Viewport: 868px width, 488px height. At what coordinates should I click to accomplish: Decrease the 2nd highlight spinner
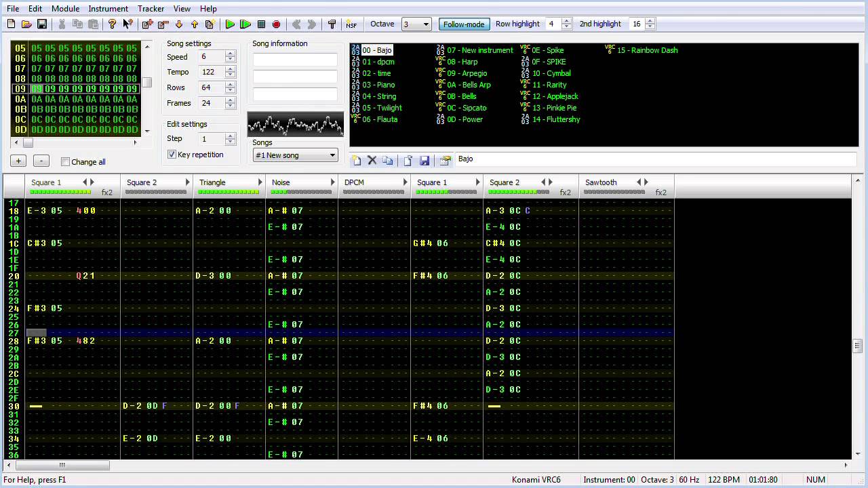(x=650, y=27)
